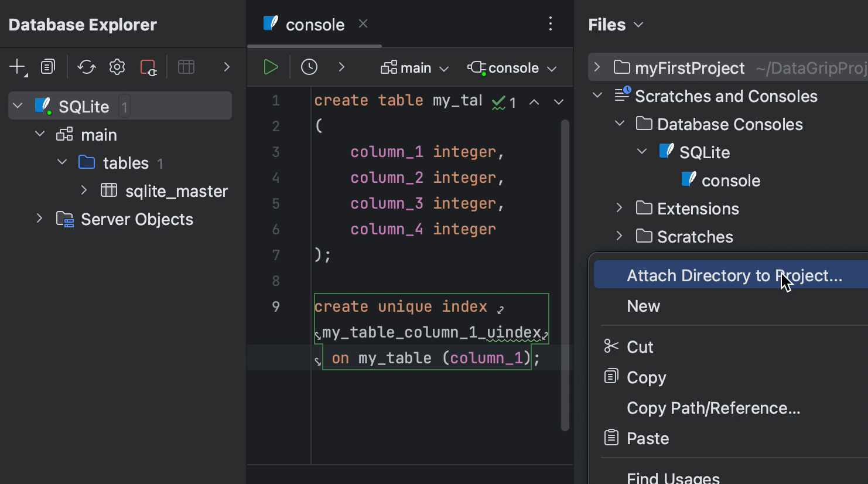
Task: Open the console editor options menu
Action: tap(550, 23)
